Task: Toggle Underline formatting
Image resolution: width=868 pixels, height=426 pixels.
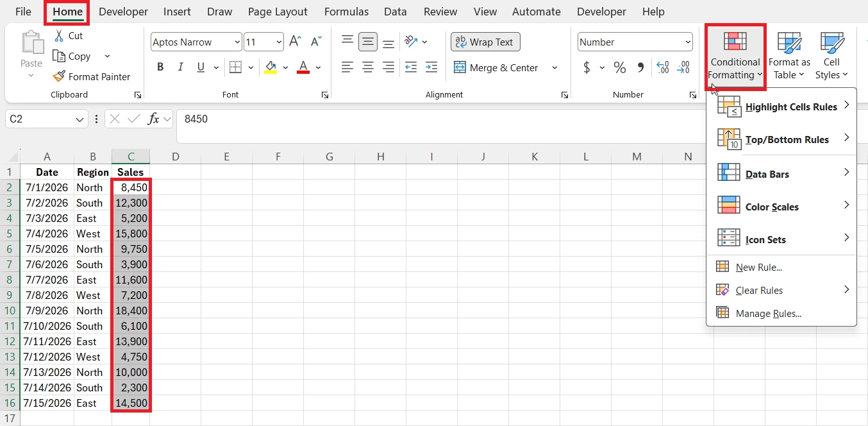Action: pos(201,67)
